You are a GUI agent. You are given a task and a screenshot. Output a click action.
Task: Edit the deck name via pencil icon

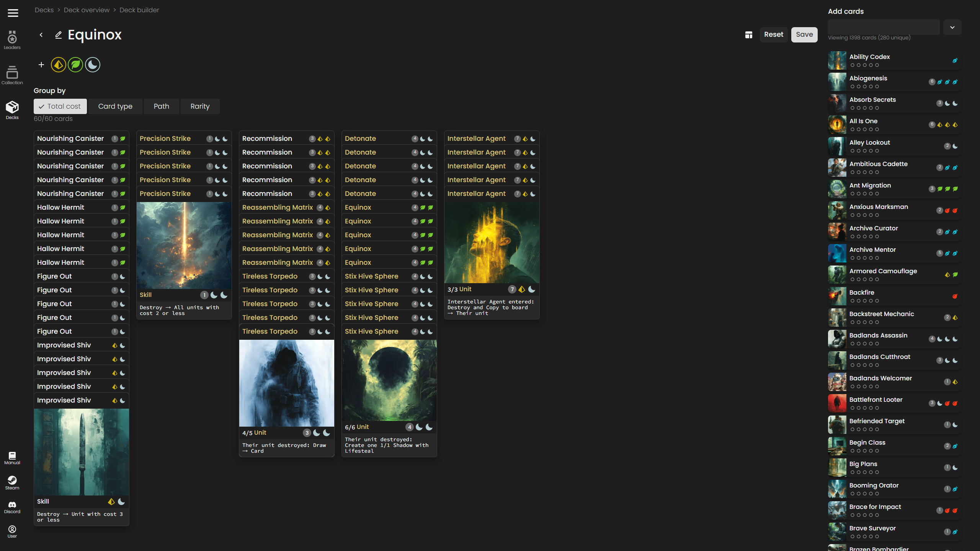tap(58, 35)
